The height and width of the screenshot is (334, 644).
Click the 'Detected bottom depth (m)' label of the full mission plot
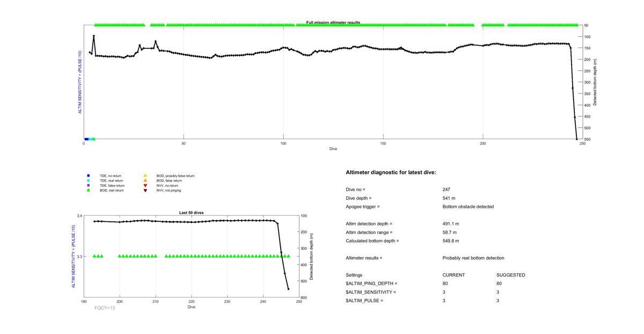[595, 82]
